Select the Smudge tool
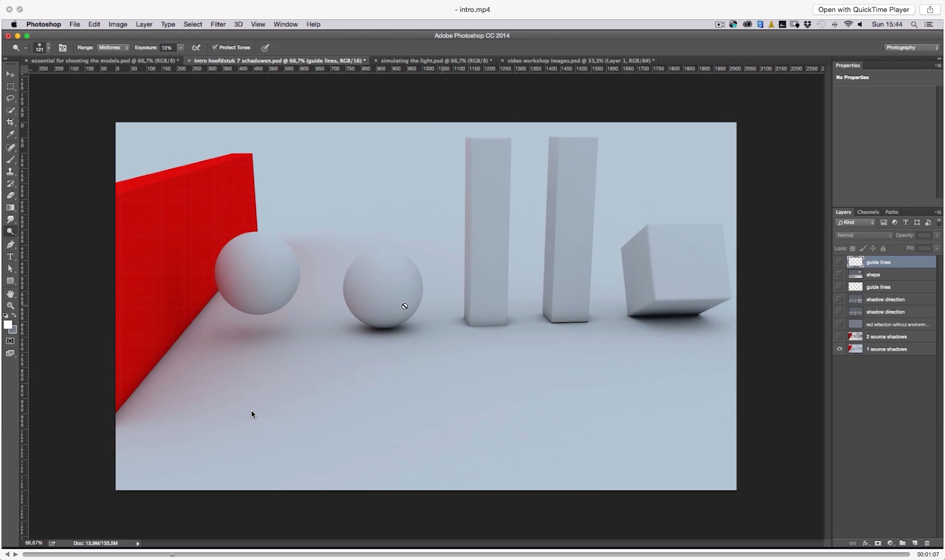945x560 pixels. click(10, 219)
